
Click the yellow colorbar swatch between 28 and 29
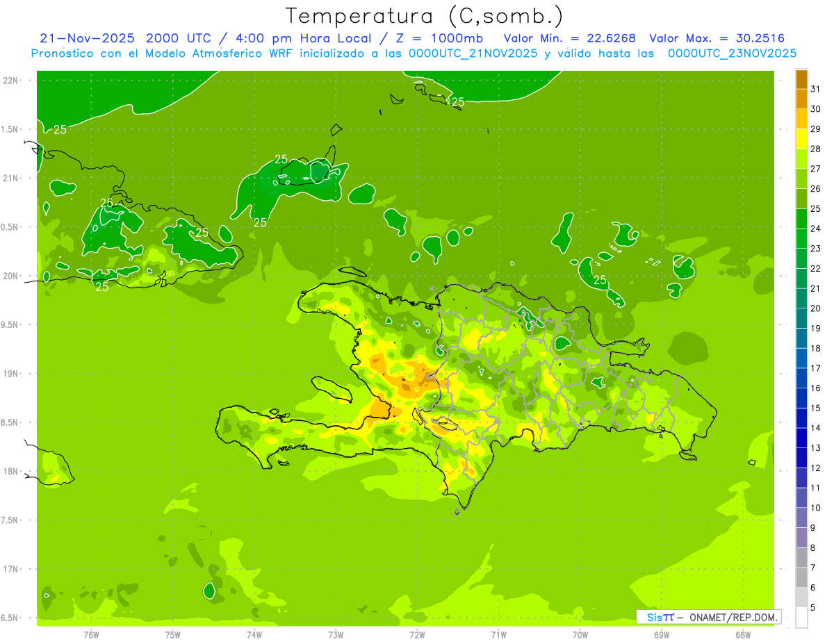pyautogui.click(x=801, y=139)
